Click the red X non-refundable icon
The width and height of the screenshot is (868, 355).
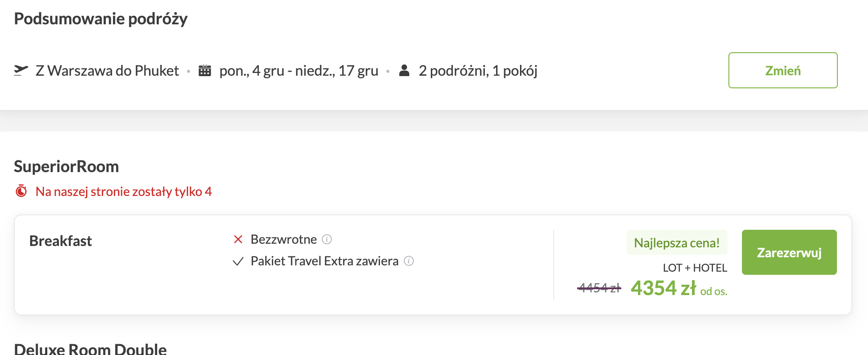coord(238,239)
